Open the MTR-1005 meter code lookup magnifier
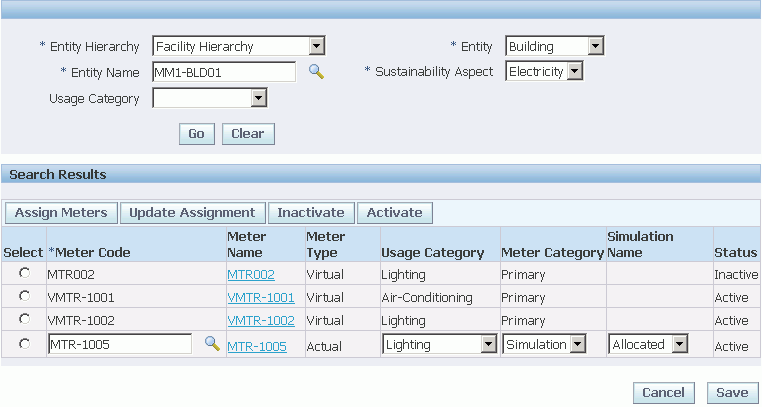Image resolution: width=762 pixels, height=407 pixels. pos(212,344)
